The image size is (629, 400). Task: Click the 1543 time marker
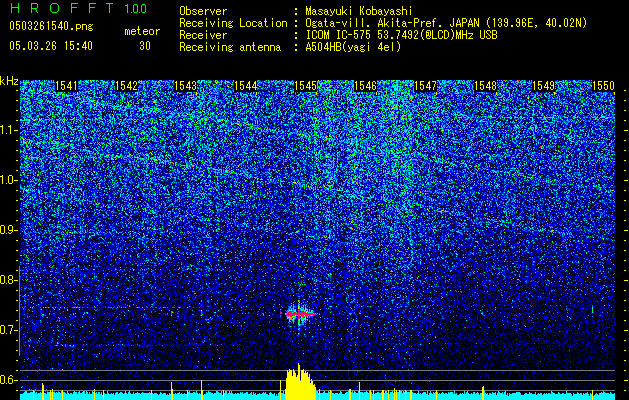(x=186, y=86)
